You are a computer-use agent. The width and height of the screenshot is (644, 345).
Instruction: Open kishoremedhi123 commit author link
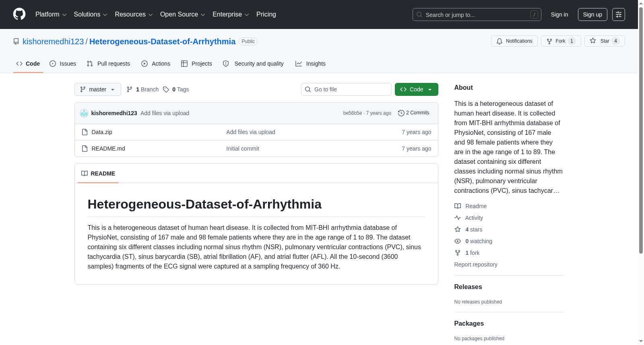114,113
